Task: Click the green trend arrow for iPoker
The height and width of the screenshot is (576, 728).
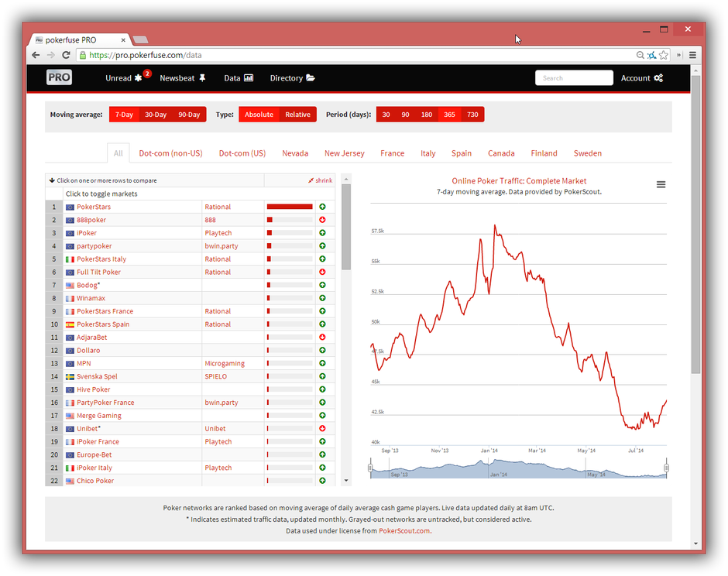Action: [x=322, y=233]
